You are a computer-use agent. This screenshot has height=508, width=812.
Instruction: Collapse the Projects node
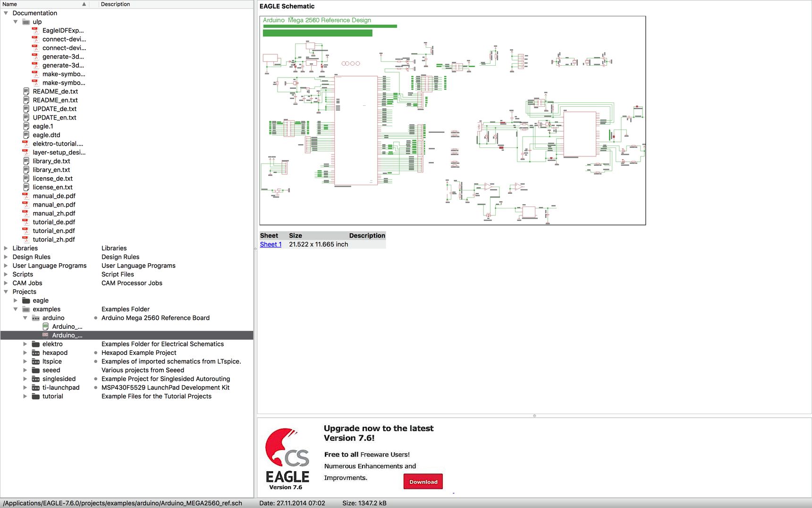tap(6, 292)
